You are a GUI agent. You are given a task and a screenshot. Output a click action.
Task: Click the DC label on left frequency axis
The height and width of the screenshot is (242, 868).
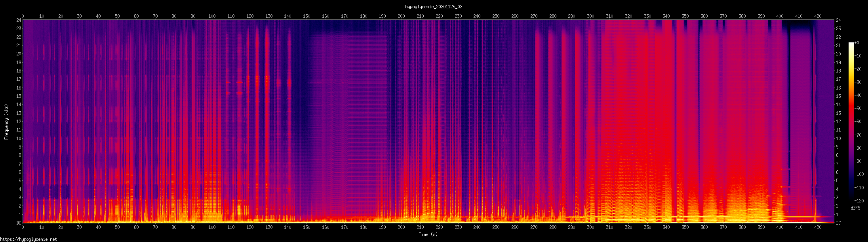pos(18,223)
